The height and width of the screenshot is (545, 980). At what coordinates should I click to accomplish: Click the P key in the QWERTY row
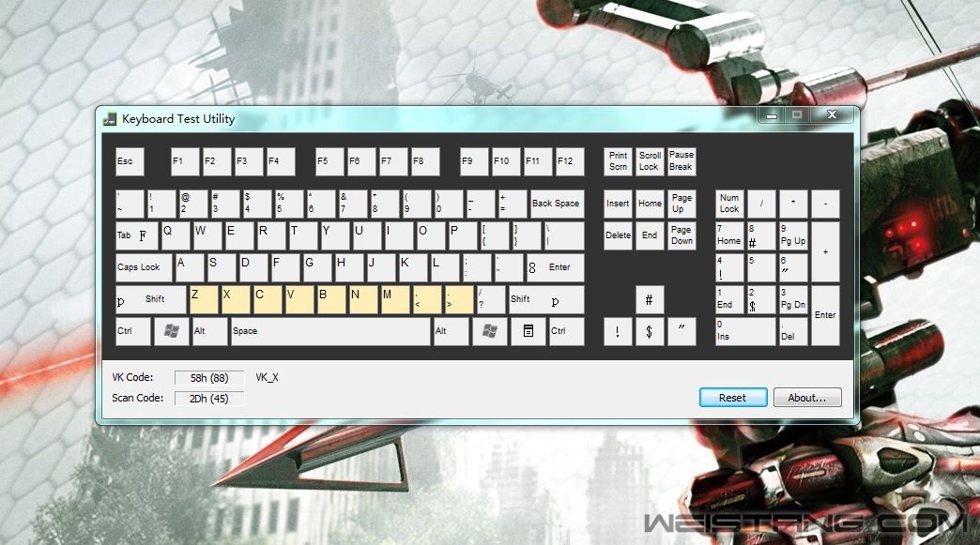point(462,236)
